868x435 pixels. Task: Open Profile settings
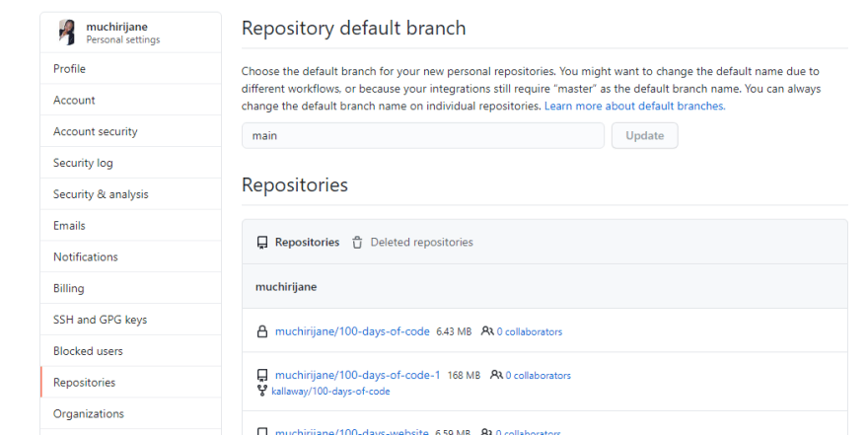pos(130,69)
